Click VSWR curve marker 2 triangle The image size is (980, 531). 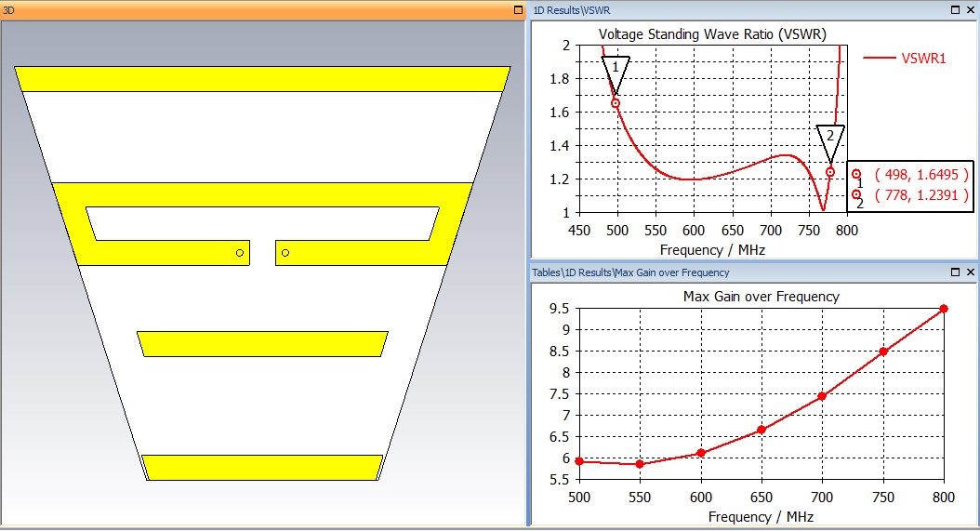pos(830,143)
